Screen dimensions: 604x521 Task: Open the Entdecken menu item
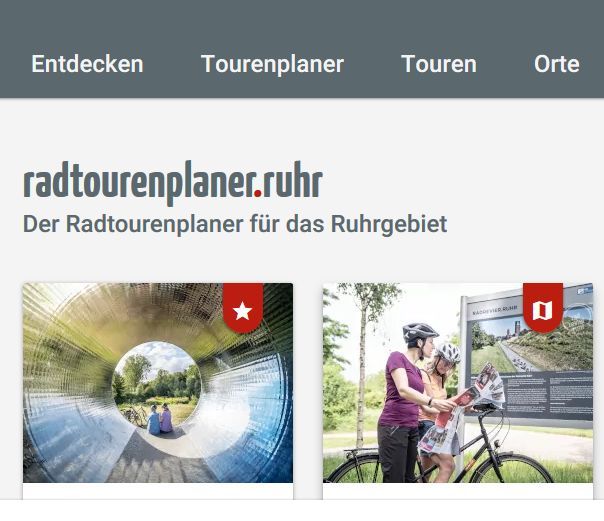(x=87, y=64)
